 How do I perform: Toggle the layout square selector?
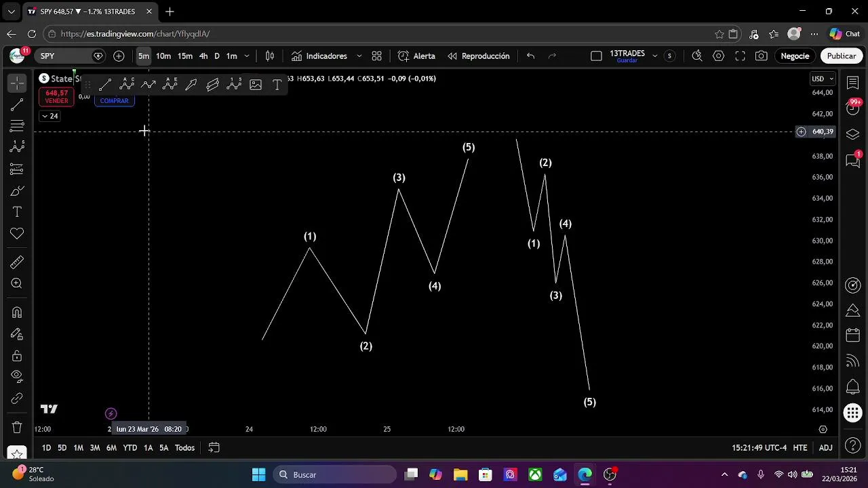[596, 56]
